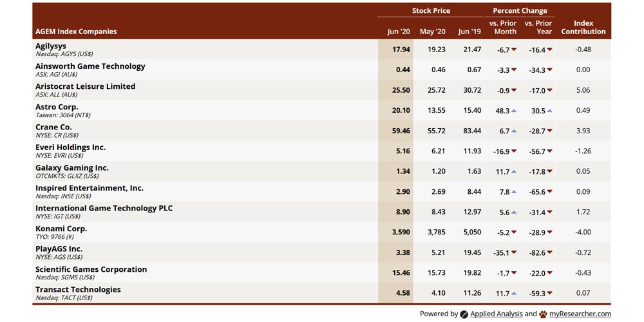Click the up arrow beside Galaxy Gaming 11.7
This screenshot has height=322, width=644.
[x=514, y=172]
